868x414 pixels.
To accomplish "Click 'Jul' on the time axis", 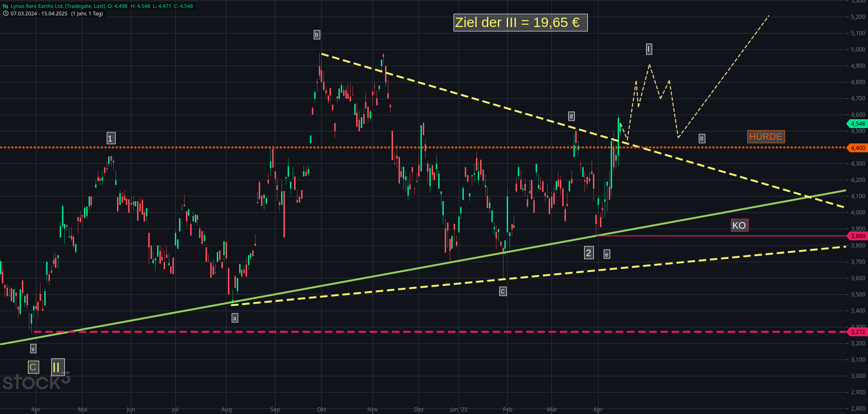I will click(175, 410).
